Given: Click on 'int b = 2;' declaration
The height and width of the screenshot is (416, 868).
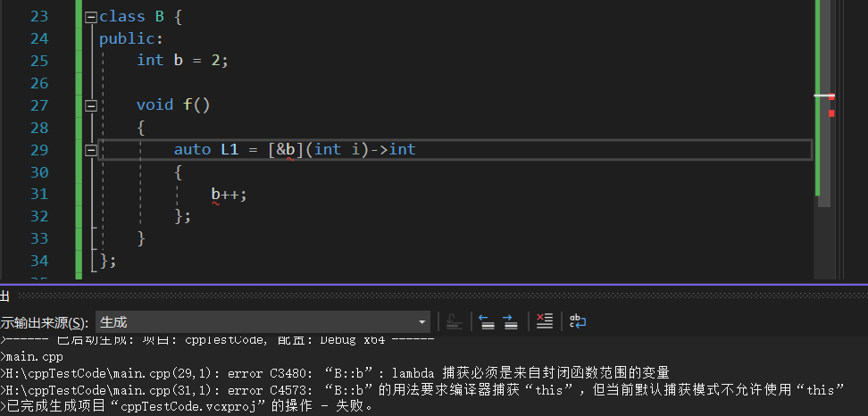Looking at the screenshot, I should point(182,60).
